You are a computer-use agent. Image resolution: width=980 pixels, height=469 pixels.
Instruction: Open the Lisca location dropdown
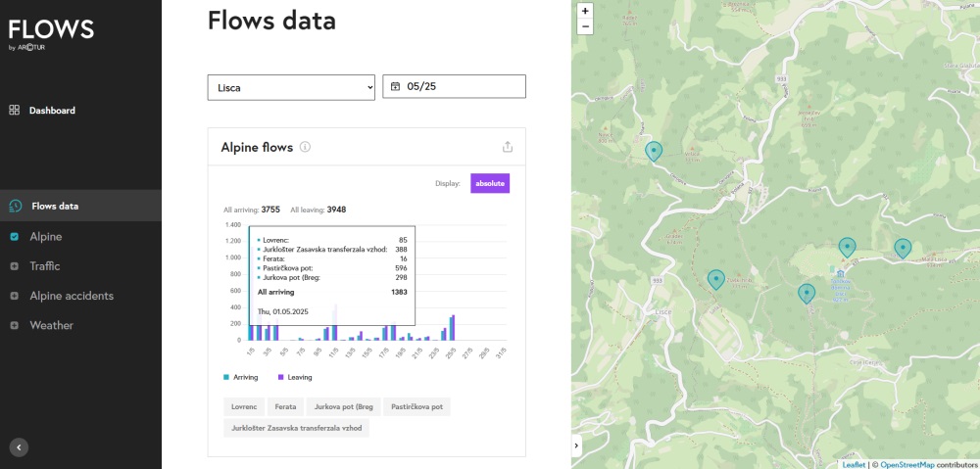[291, 87]
